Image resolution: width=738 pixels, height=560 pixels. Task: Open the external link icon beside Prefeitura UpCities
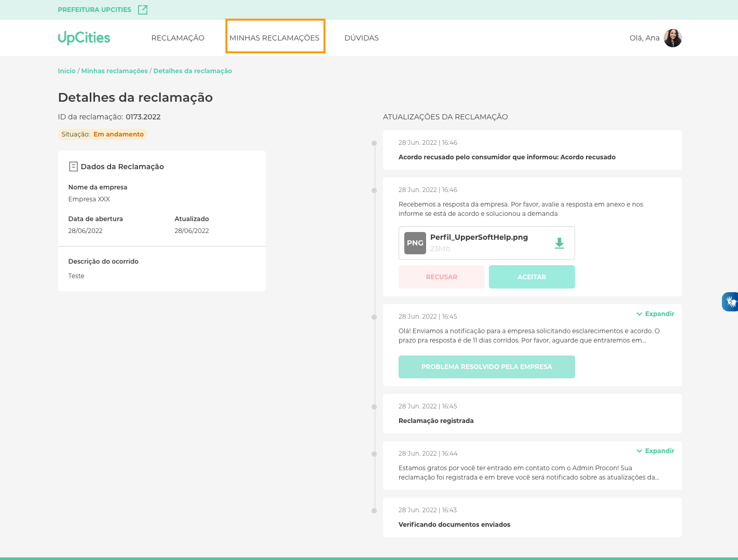(x=143, y=9)
